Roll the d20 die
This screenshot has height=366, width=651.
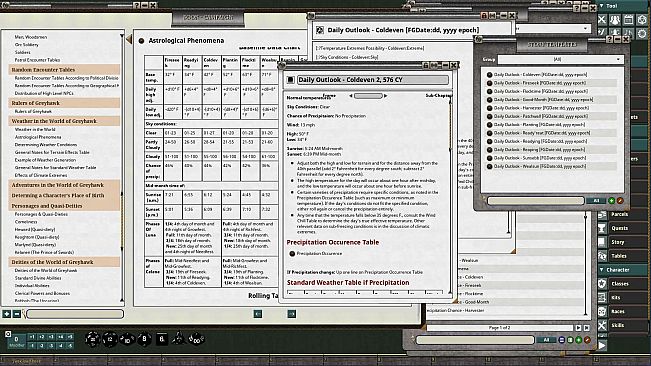92,339
